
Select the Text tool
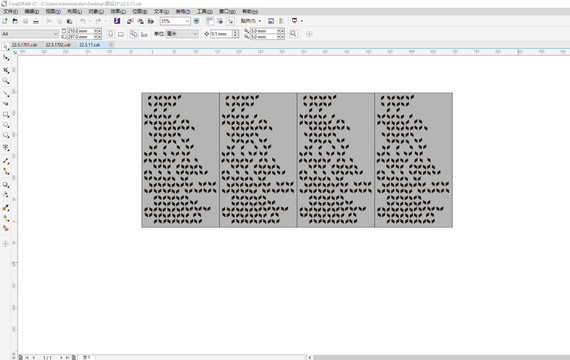pos(5,147)
